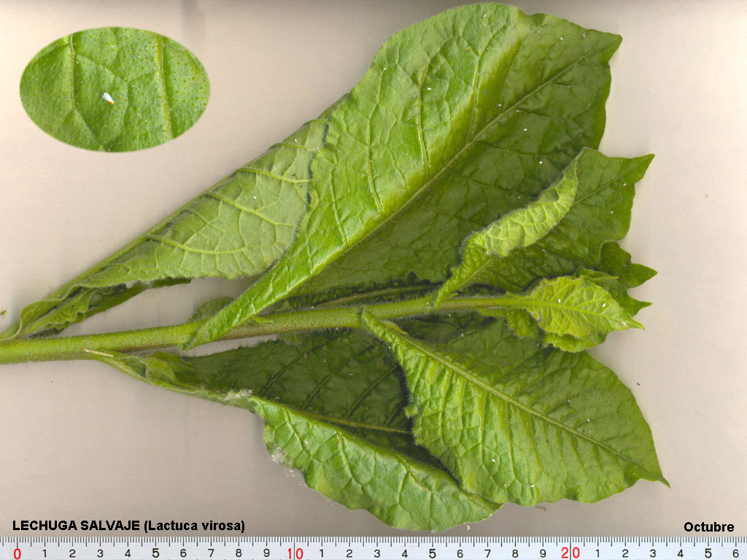The width and height of the screenshot is (747, 560).
Task: Click the final 6 at the ruler's right end
Action: (x=736, y=553)
